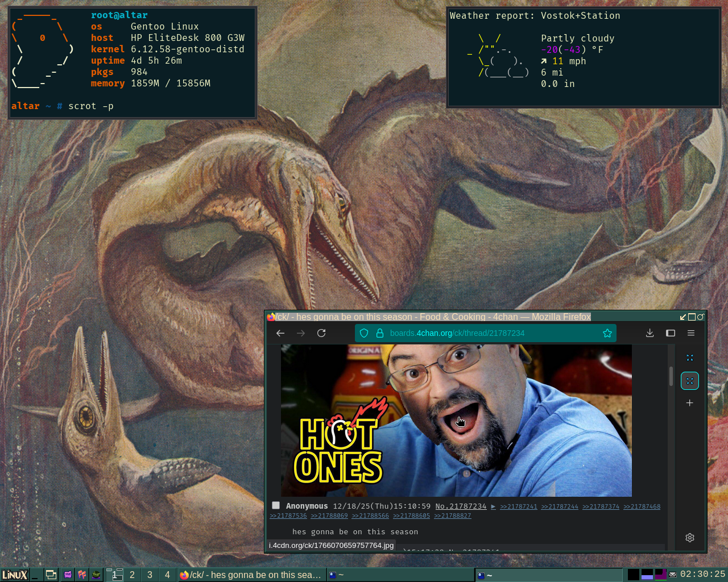This screenshot has width=728, height=582.
Task: Click the post date 12/18/25(Thu)15:10:59
Action: coord(382,506)
